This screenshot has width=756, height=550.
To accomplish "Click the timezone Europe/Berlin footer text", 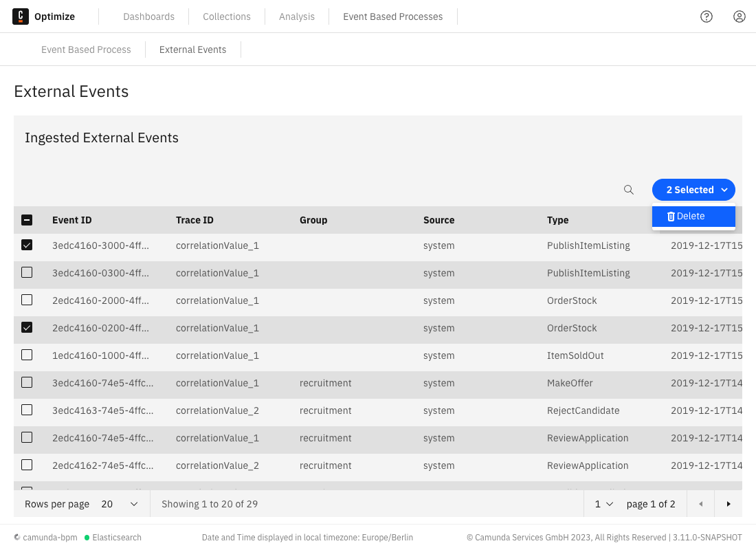I will (307, 538).
